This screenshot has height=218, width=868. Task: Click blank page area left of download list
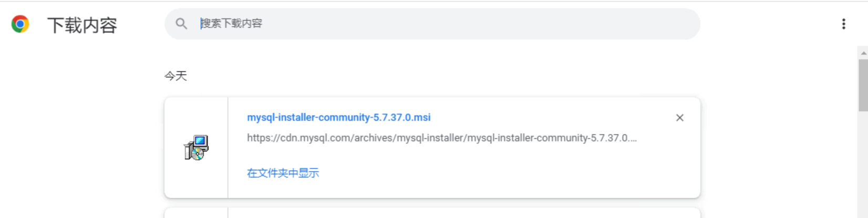(79, 147)
